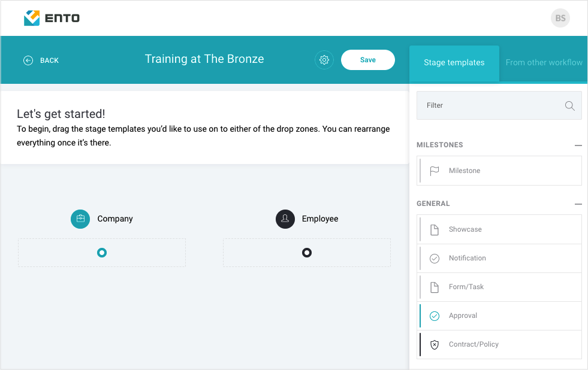Open workflow settings gear icon
588x370 pixels.
click(324, 60)
